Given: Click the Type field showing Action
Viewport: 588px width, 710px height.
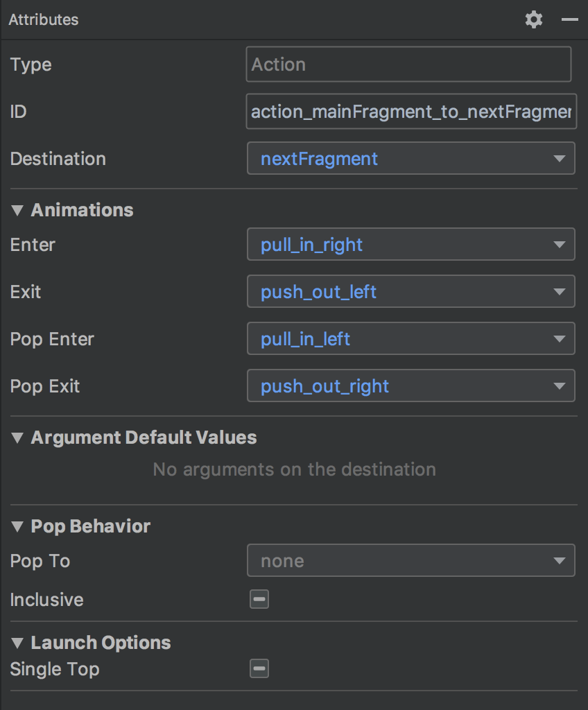Looking at the screenshot, I should (408, 64).
